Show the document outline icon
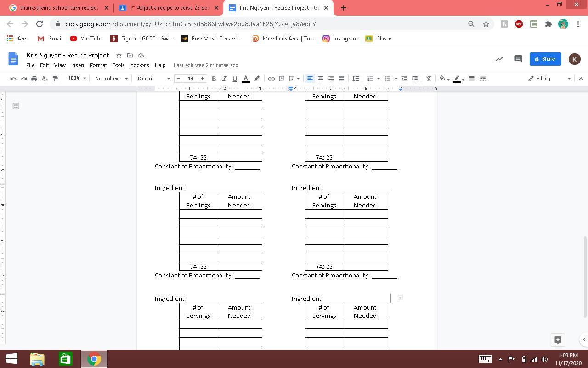Viewport: 588px width, 368px height. point(16,106)
